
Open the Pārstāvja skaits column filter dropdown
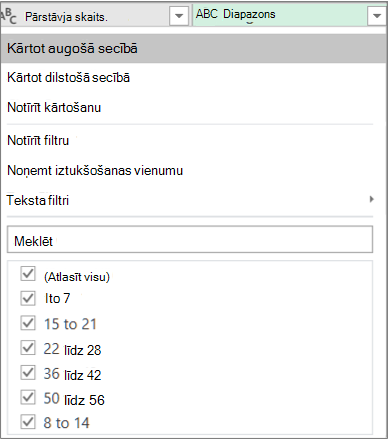pyautogui.click(x=179, y=16)
